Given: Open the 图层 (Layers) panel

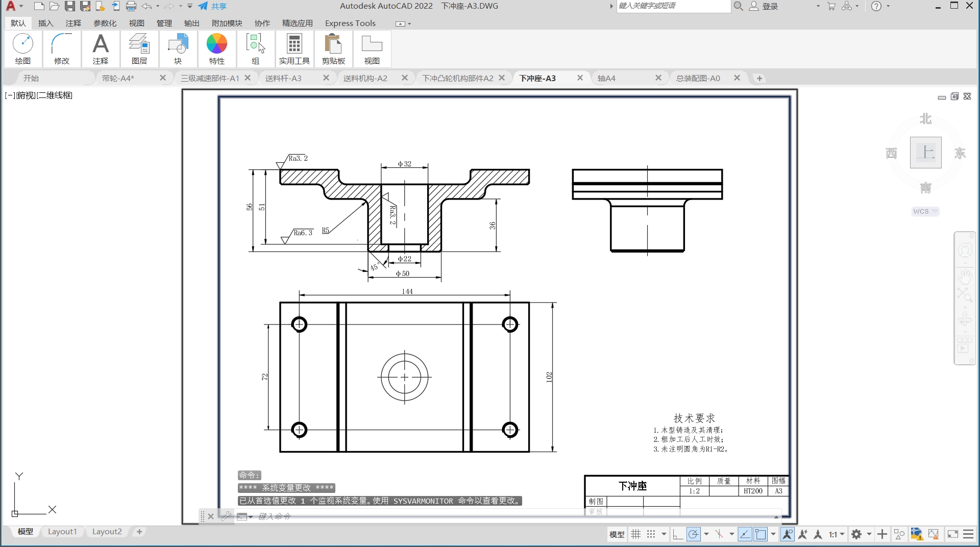Looking at the screenshot, I should point(139,49).
